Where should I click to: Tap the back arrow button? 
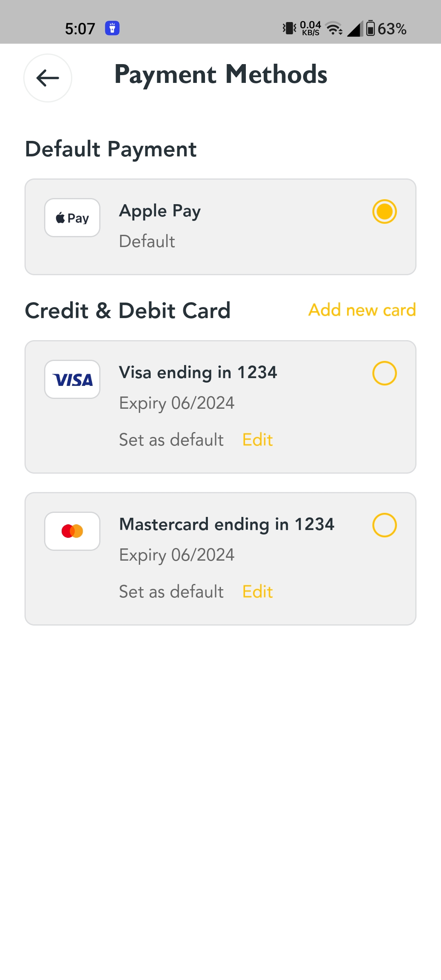coord(48,78)
